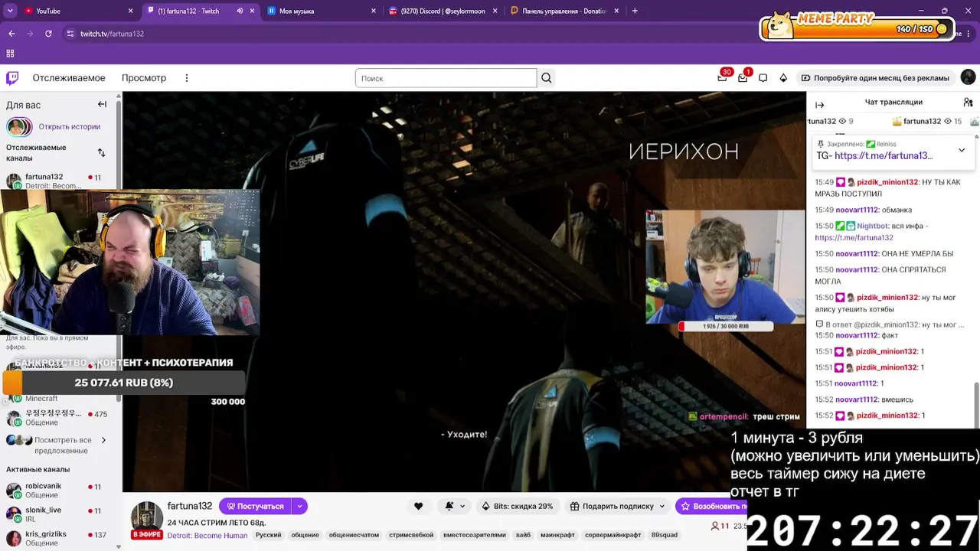Image resolution: width=980 pixels, height=551 pixels.
Task: Open the Просмотр browse section
Action: pyautogui.click(x=144, y=78)
